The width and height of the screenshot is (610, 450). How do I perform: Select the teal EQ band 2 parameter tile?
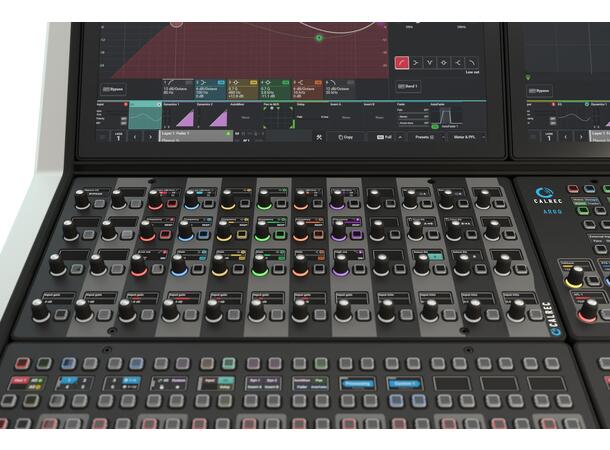pos(210,89)
